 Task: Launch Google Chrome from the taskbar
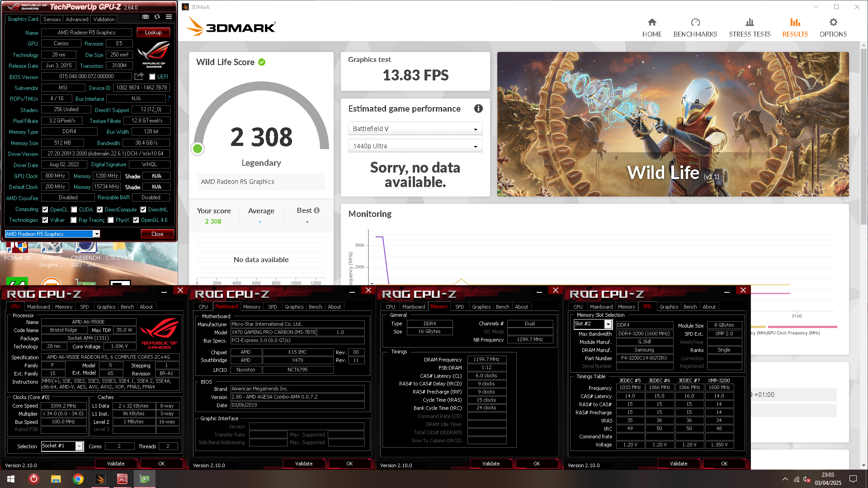point(78,479)
